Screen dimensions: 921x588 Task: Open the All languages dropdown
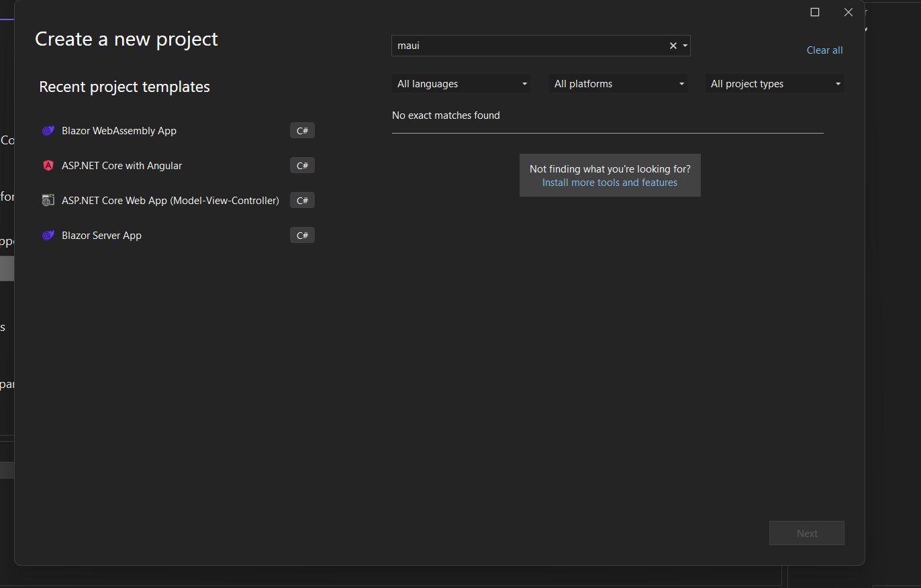click(461, 83)
